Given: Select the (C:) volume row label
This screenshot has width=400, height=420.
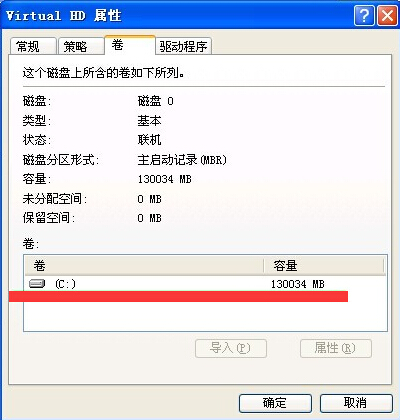Looking at the screenshot, I should tap(65, 284).
